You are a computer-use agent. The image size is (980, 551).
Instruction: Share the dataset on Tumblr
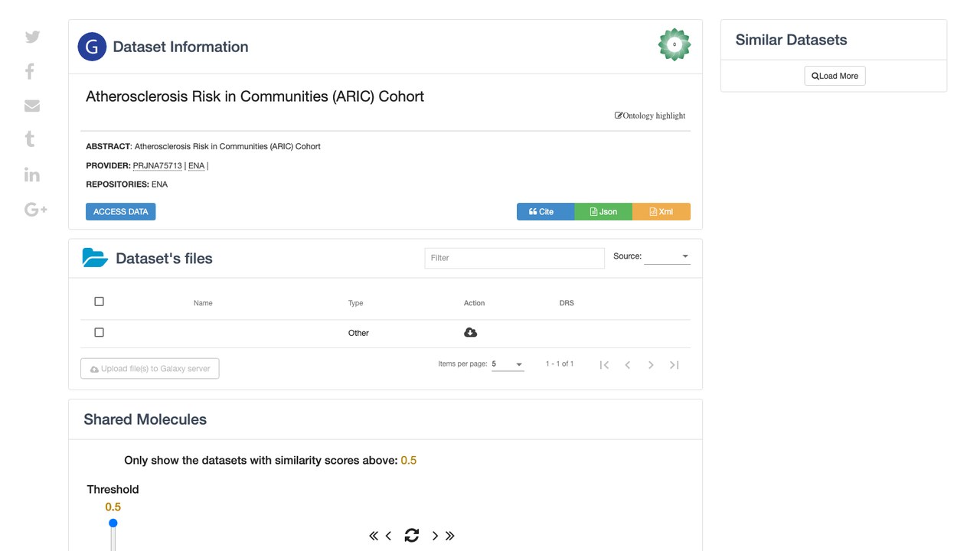point(30,139)
